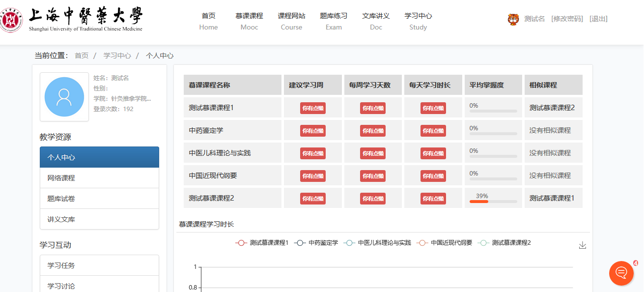Toggle 中国近现代纲要 legend series
This screenshot has width=644, height=292.
click(x=444, y=243)
